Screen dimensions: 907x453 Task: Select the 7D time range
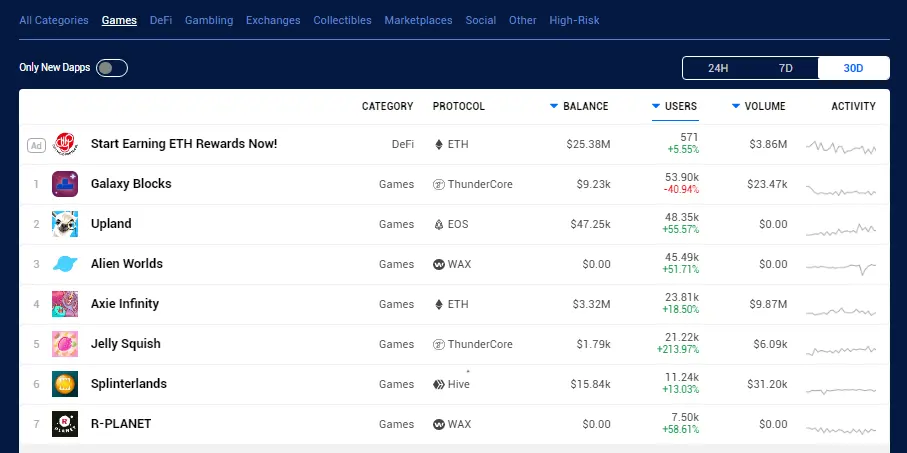pyautogui.click(x=786, y=68)
